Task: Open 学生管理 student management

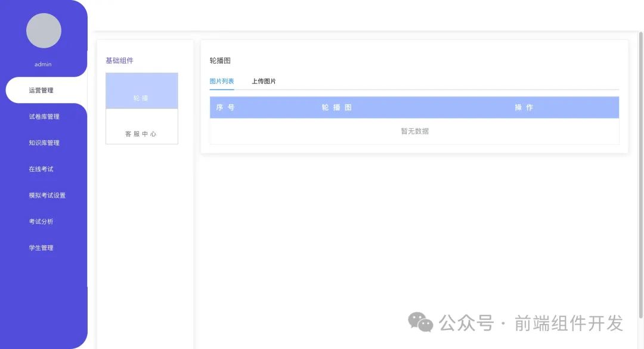Action: pyautogui.click(x=42, y=247)
